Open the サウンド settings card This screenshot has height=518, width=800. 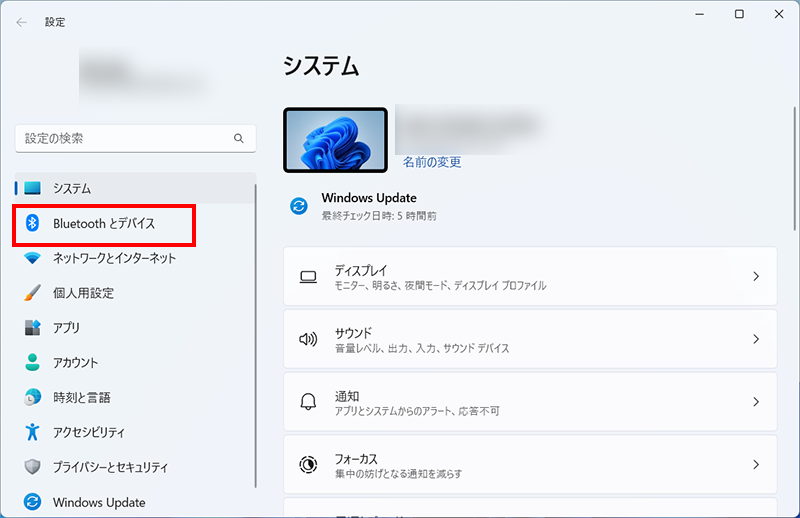tap(530, 339)
